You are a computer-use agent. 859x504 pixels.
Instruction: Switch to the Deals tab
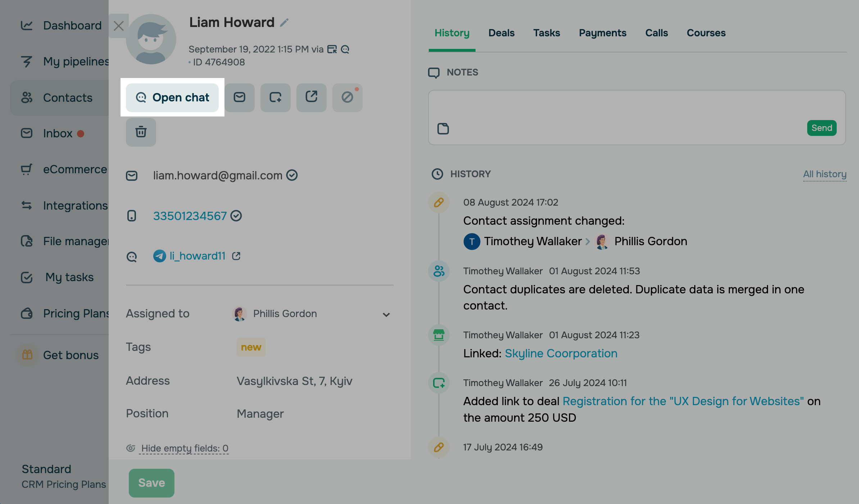(x=501, y=33)
